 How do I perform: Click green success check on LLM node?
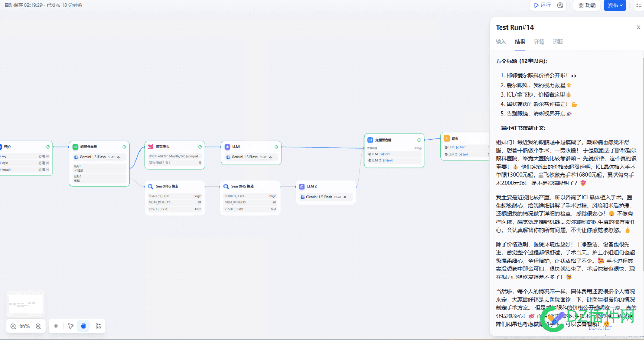coord(276,147)
